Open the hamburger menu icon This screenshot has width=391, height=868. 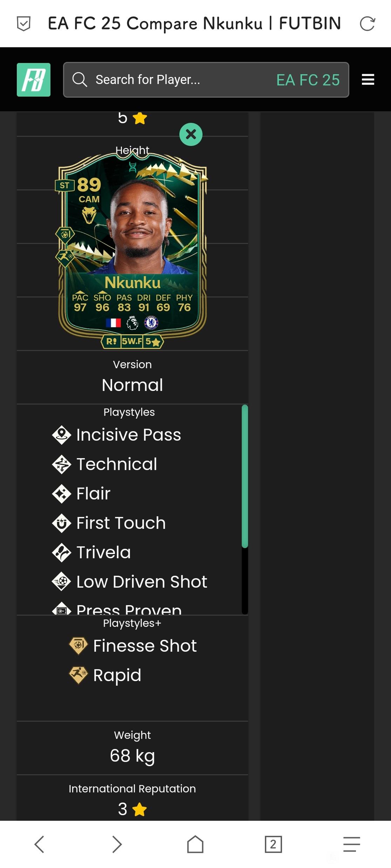pyautogui.click(x=368, y=80)
